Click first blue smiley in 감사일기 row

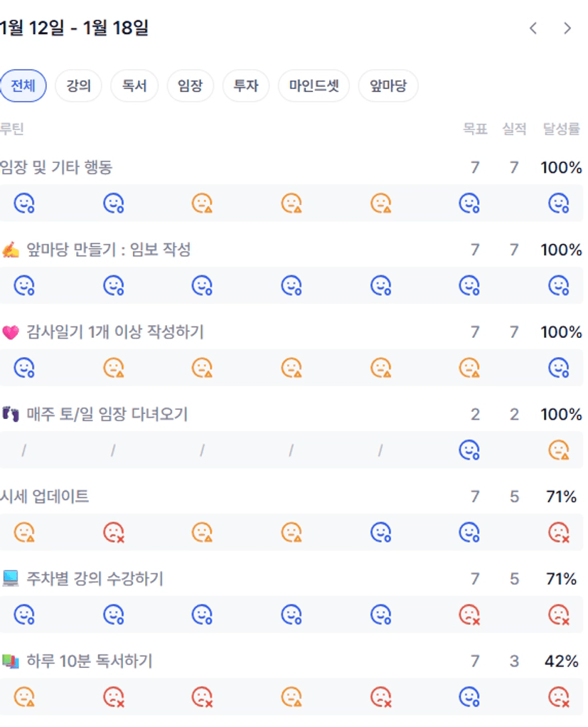pos(25,368)
